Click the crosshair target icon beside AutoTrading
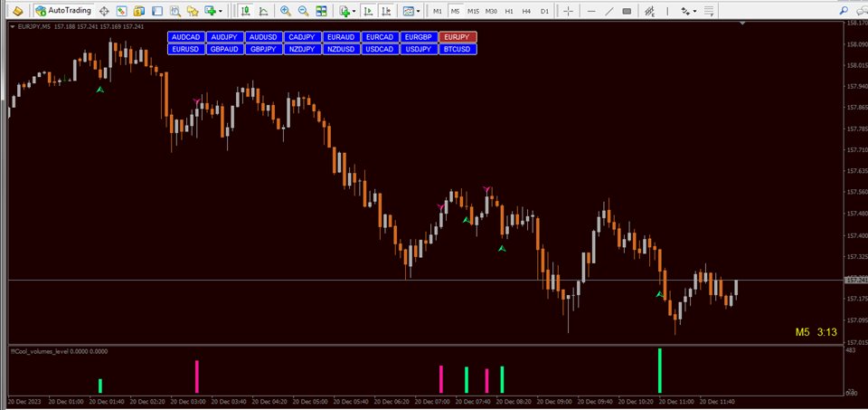Screen dimensions: 868x410 point(104,11)
